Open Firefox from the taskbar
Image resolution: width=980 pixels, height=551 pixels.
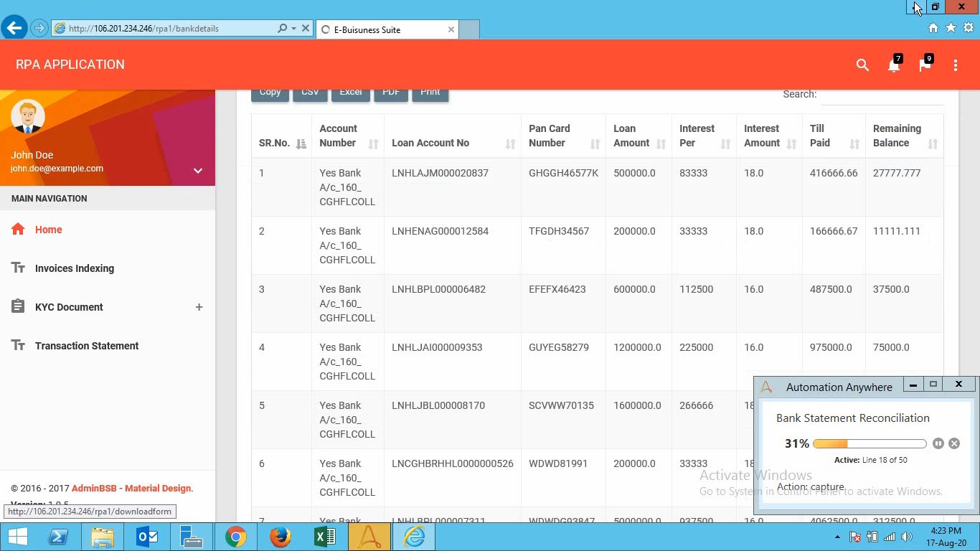[281, 537]
